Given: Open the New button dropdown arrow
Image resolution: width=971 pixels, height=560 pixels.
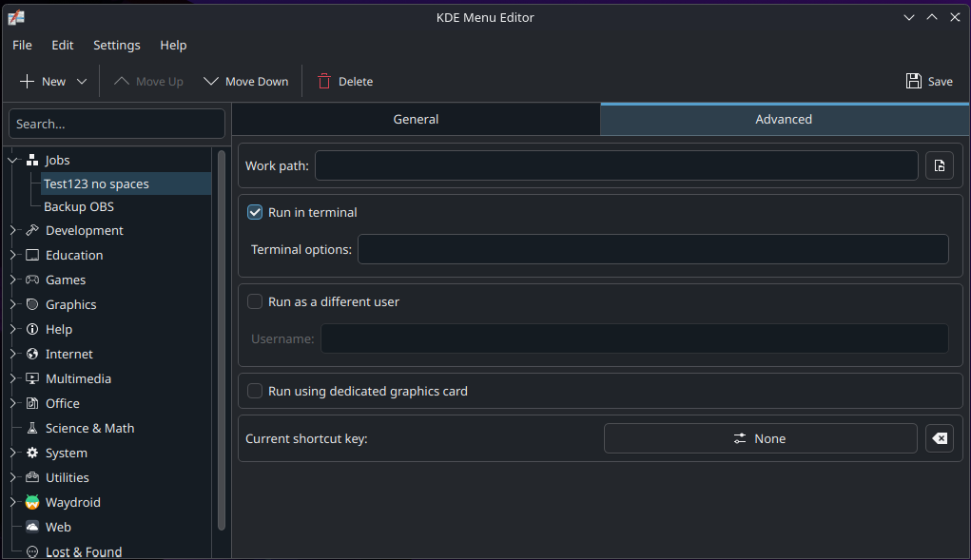Looking at the screenshot, I should (82, 81).
